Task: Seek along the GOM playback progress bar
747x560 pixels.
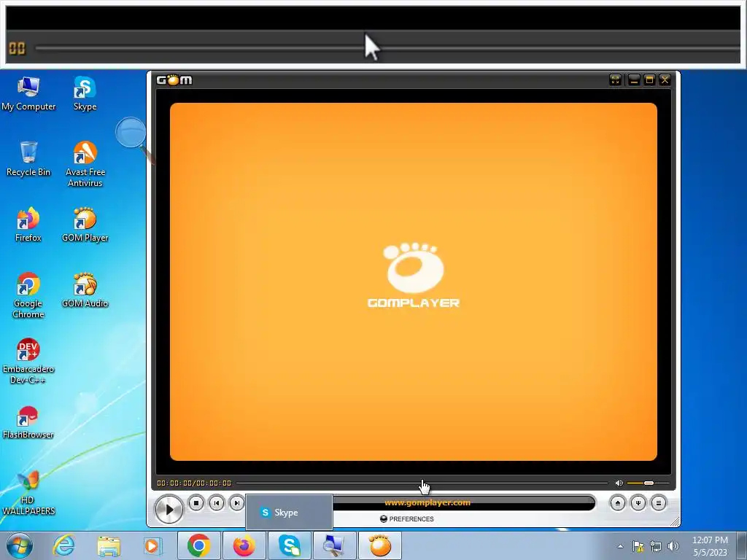Action: (x=422, y=483)
